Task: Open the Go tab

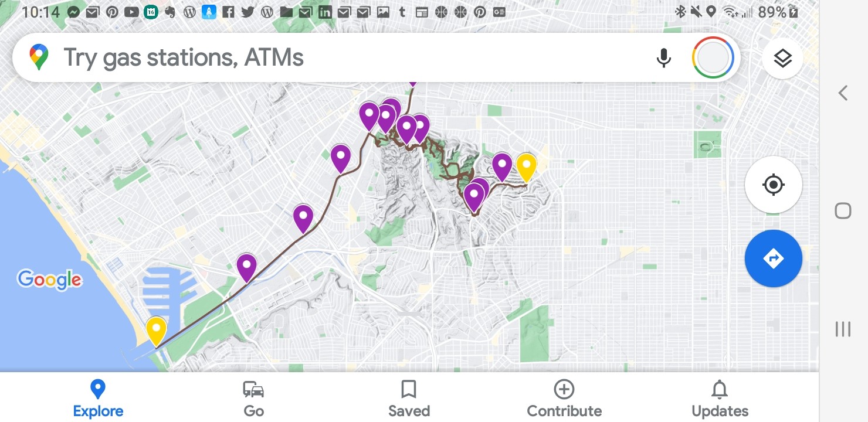Action: 253,399
